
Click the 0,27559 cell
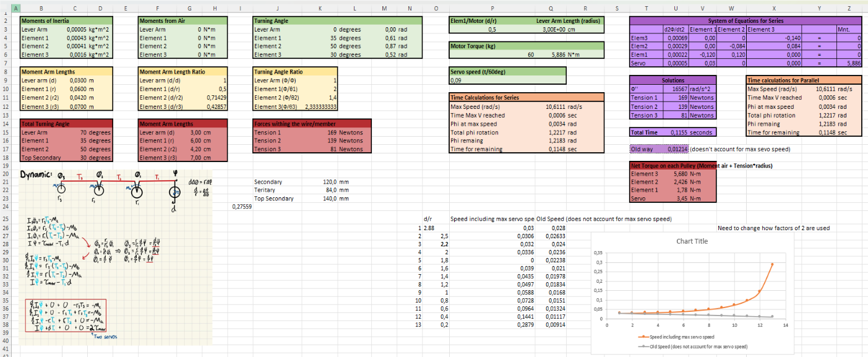[x=242, y=207]
